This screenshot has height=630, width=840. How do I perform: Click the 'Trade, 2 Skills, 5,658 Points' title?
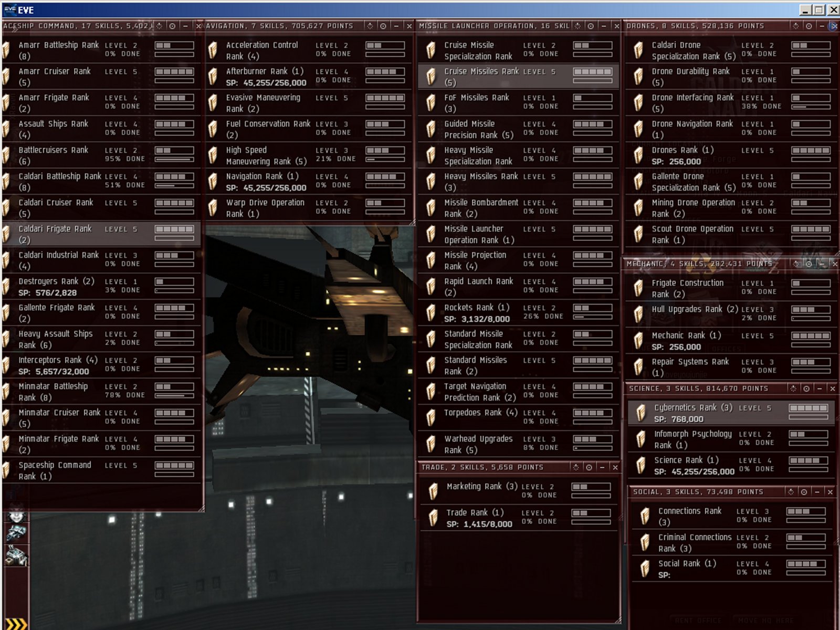pyautogui.click(x=482, y=467)
